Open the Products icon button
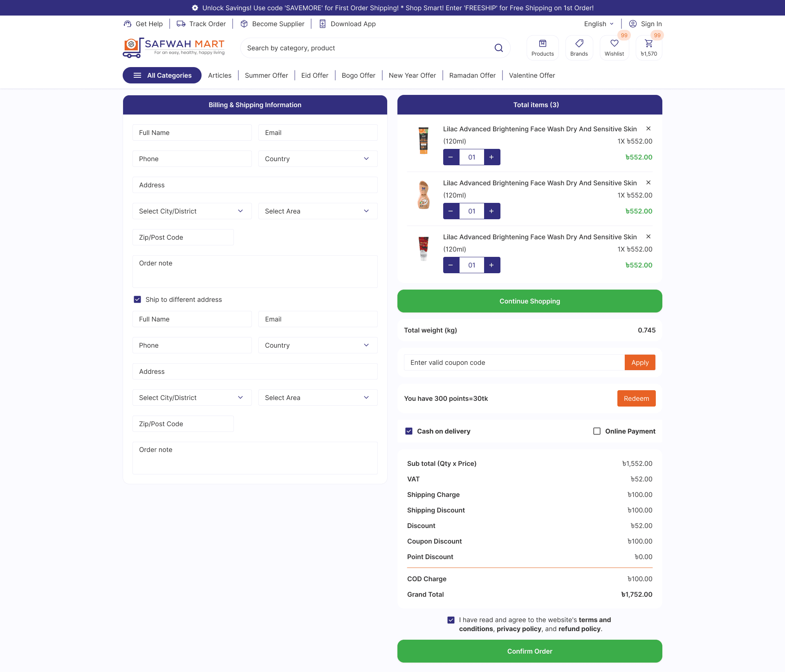This screenshot has height=672, width=785. pyautogui.click(x=543, y=48)
